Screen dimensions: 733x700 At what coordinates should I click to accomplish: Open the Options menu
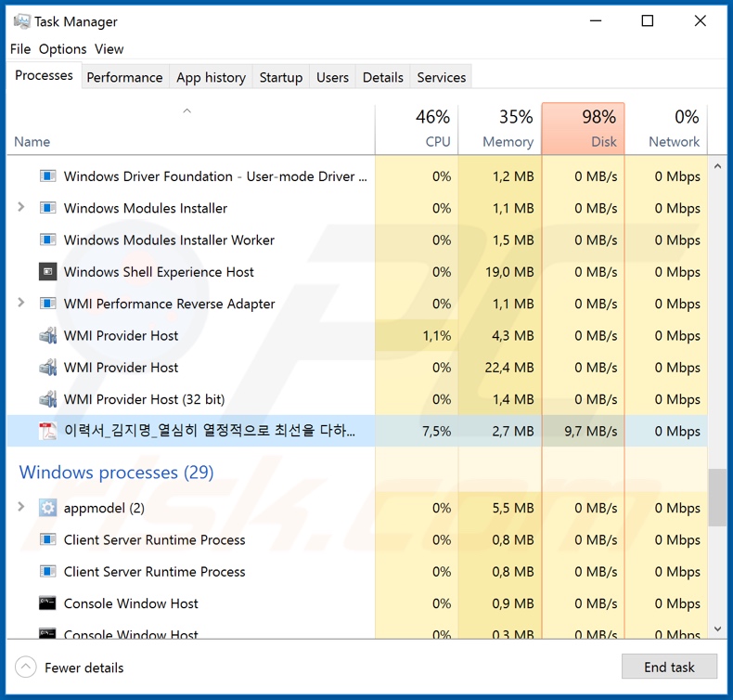pos(63,49)
